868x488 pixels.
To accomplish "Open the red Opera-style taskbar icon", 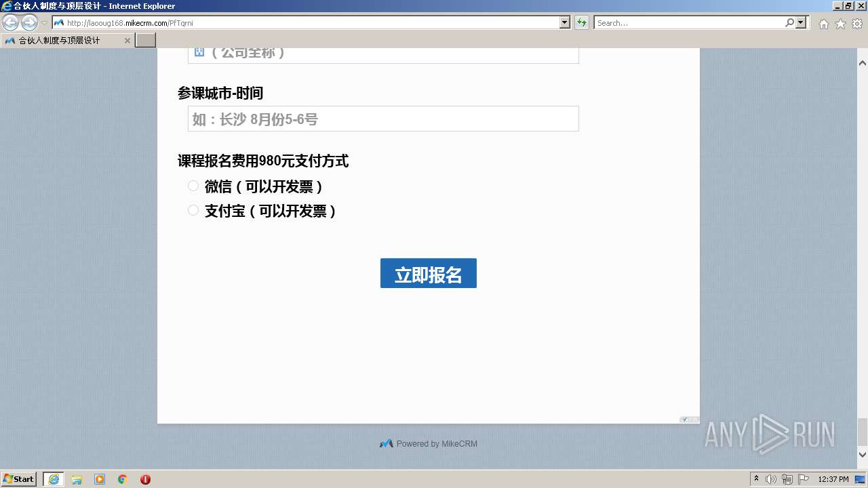I will tap(145, 479).
